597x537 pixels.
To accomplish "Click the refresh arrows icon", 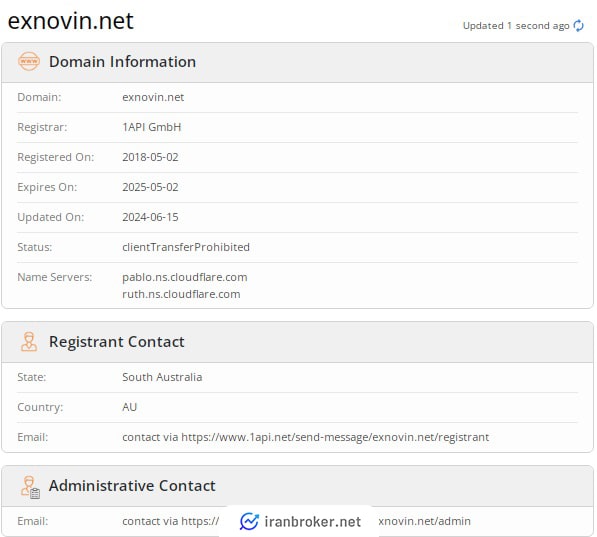I will point(578,26).
